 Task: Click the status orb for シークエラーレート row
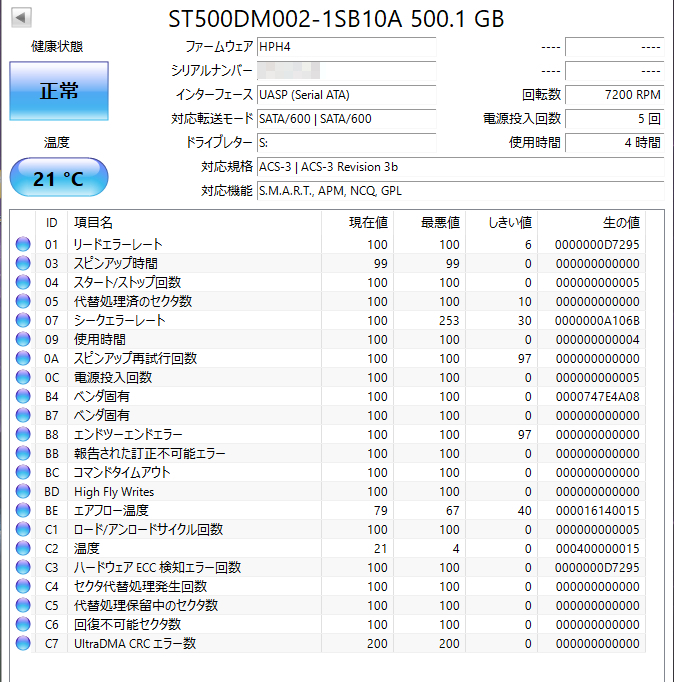point(23,320)
